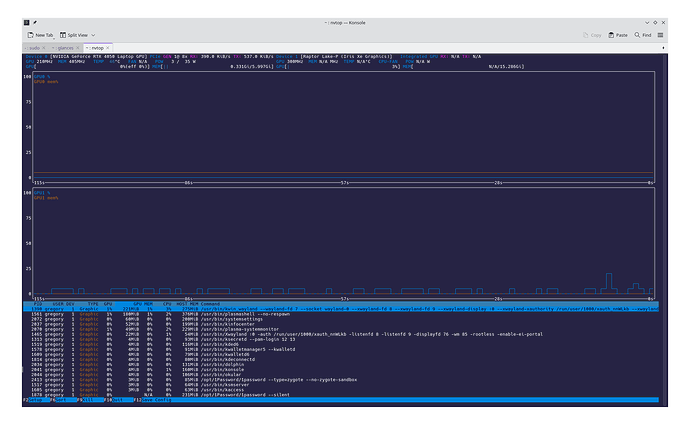The height and width of the screenshot is (432, 690).
Task: Select the okular process row
Action: point(341,375)
